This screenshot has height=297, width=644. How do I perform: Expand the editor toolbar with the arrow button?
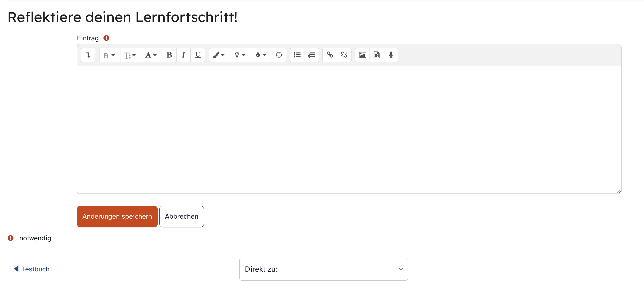pyautogui.click(x=88, y=55)
